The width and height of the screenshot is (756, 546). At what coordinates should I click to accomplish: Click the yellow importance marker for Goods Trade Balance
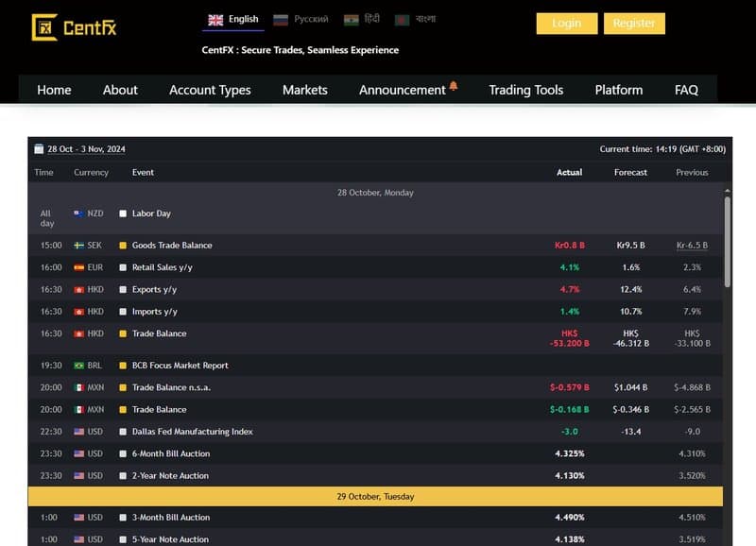(123, 246)
